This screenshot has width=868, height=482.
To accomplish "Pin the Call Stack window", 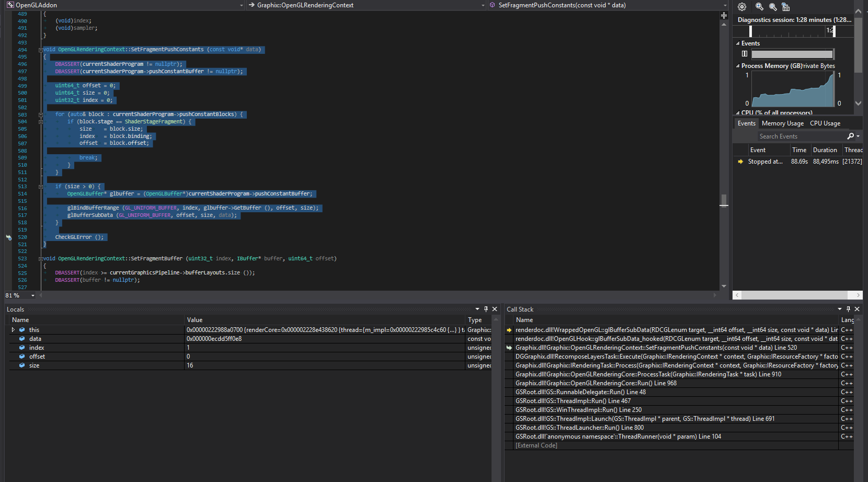I will click(x=848, y=308).
